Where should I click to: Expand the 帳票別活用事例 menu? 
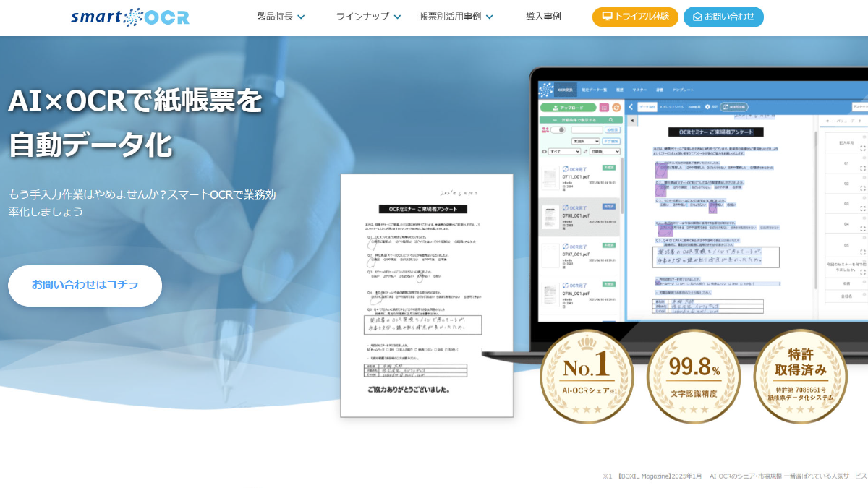[456, 17]
